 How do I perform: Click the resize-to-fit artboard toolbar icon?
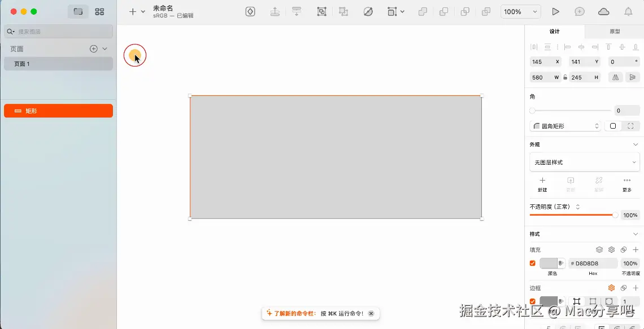click(x=392, y=12)
